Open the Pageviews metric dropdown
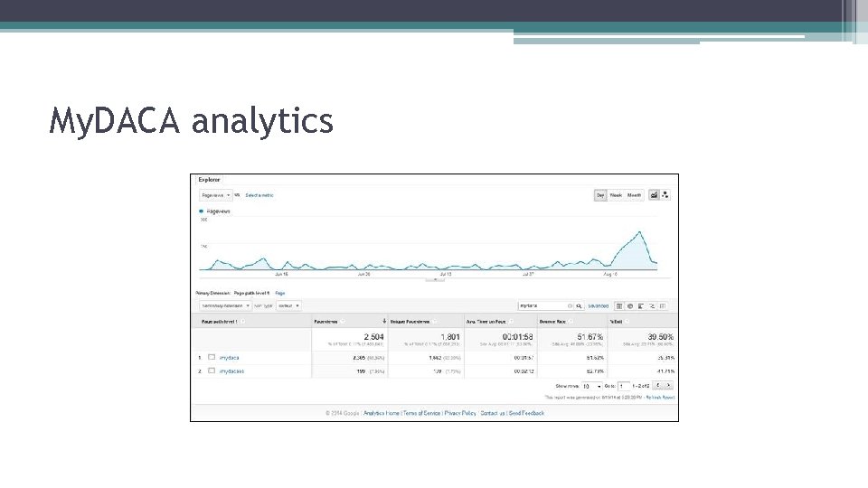Viewport: 868px width, 488px height. [x=216, y=195]
